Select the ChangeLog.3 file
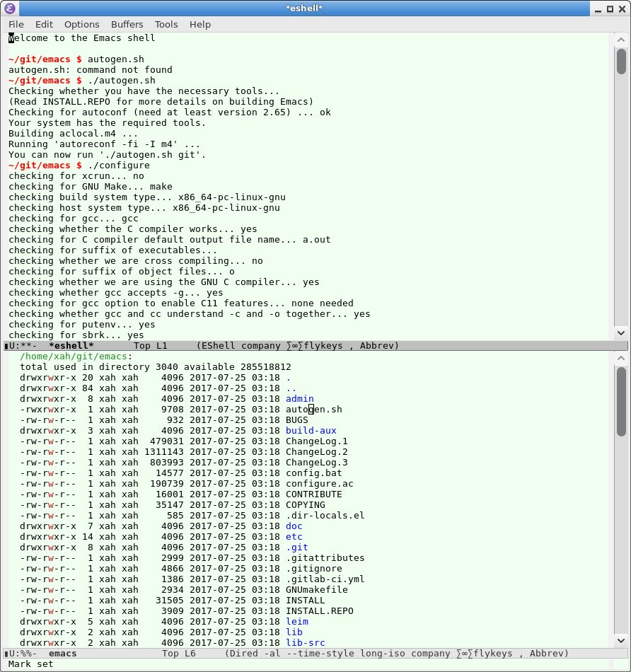 pos(317,463)
